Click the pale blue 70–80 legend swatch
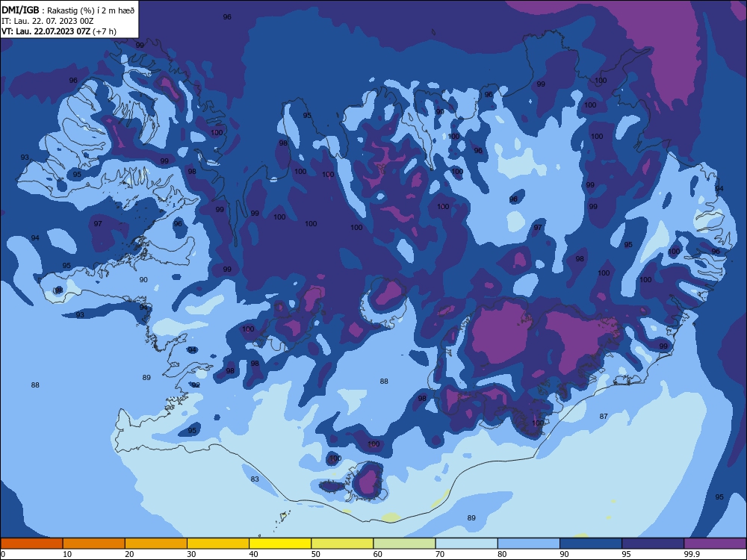Viewport: 747px width, 560px height. (x=466, y=544)
